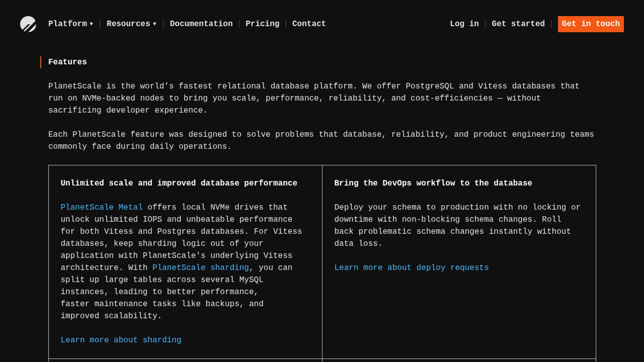Click heading Unlimited scale and improved database performance
The height and width of the screenshot is (362, 644).
(179, 183)
